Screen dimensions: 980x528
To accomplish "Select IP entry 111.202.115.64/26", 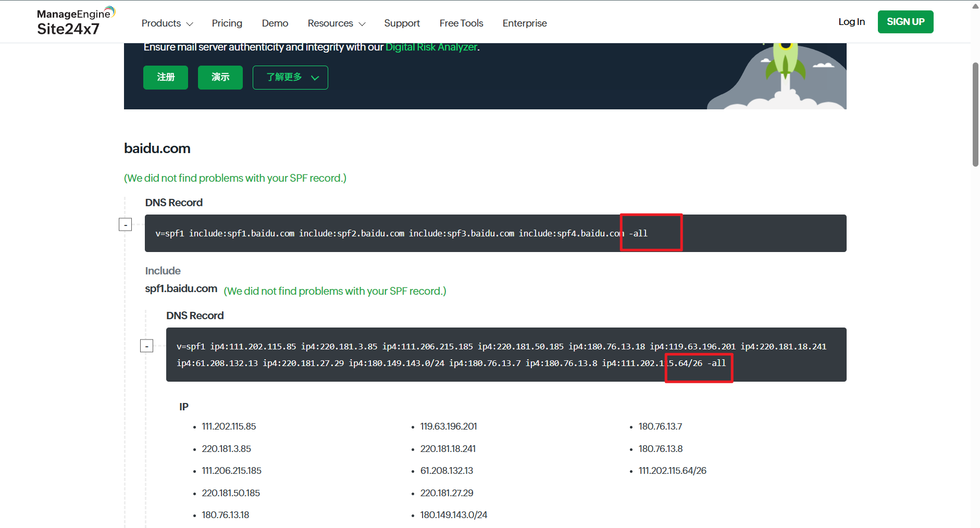I will 673,471.
